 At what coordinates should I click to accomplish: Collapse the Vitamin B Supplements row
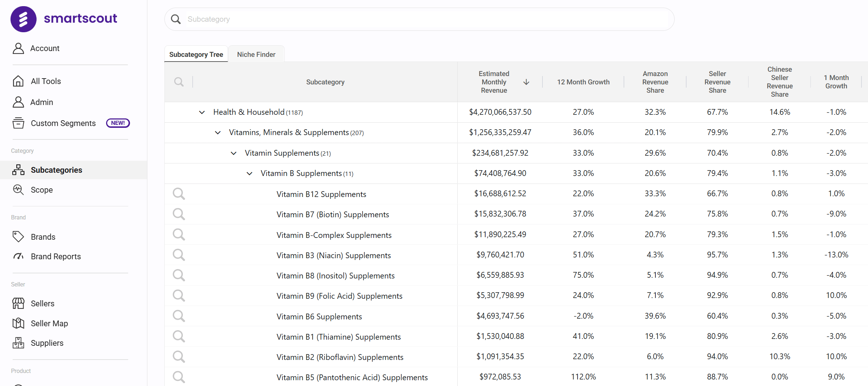[x=249, y=173]
